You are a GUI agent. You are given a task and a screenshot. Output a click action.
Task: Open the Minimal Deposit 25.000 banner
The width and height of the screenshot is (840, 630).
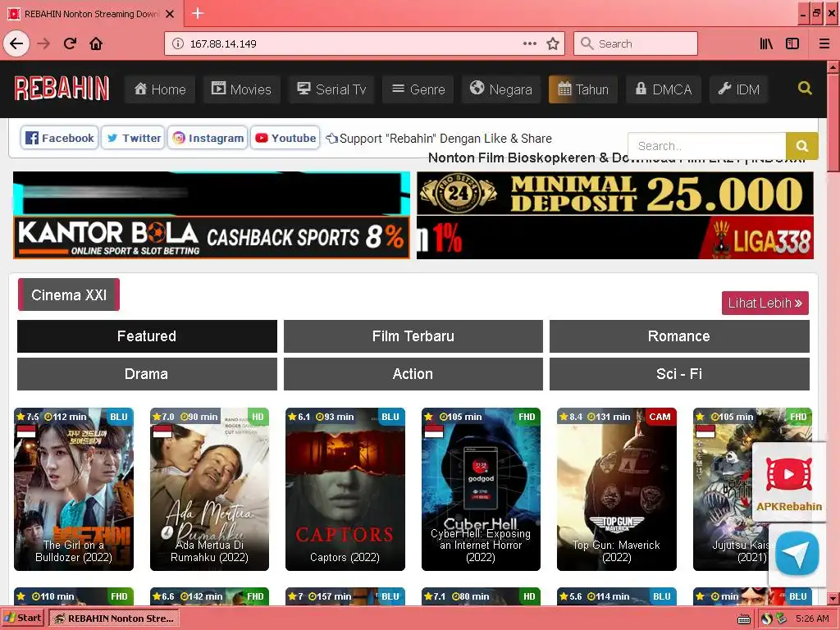tap(615, 193)
